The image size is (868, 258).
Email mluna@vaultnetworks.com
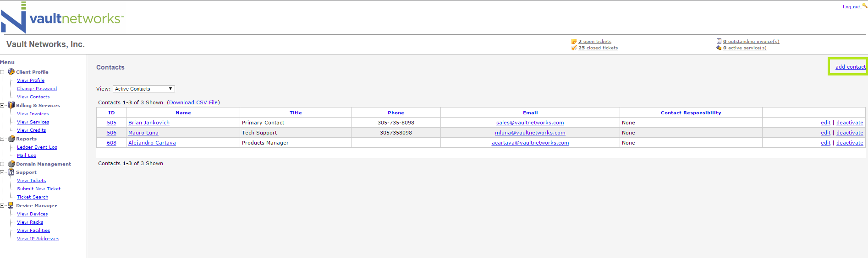pyautogui.click(x=530, y=133)
